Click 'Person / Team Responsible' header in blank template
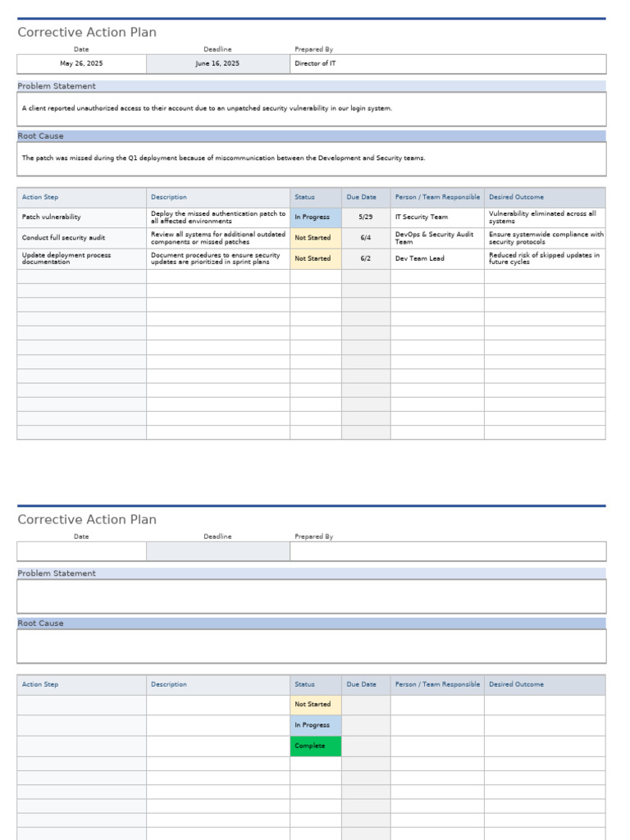Image resolution: width=630 pixels, height=840 pixels. 438,685
